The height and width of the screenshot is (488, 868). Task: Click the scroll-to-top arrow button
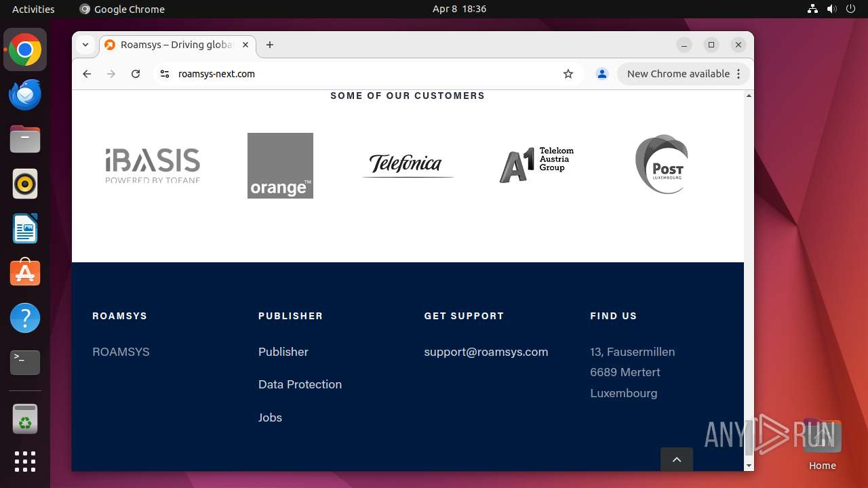pyautogui.click(x=677, y=460)
